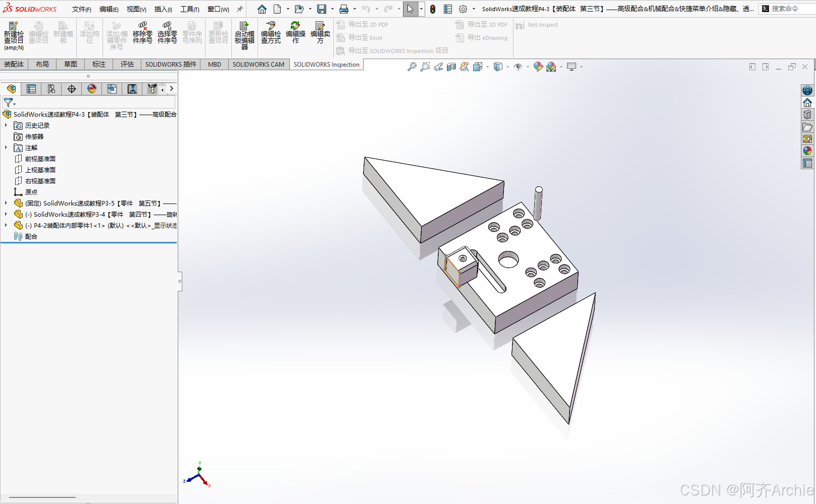Click the Dynamic Annotation Views icon
The width and height of the screenshot is (816, 504).
tap(465, 67)
